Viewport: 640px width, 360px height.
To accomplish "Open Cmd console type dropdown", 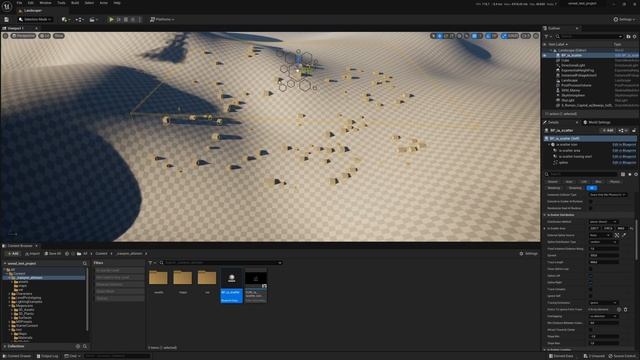I will [x=73, y=356].
